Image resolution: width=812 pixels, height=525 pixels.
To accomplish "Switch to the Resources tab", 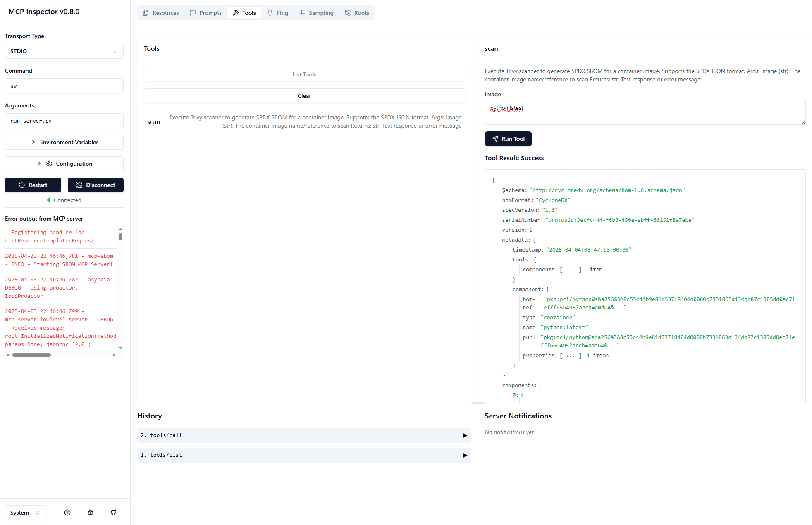I will point(161,13).
